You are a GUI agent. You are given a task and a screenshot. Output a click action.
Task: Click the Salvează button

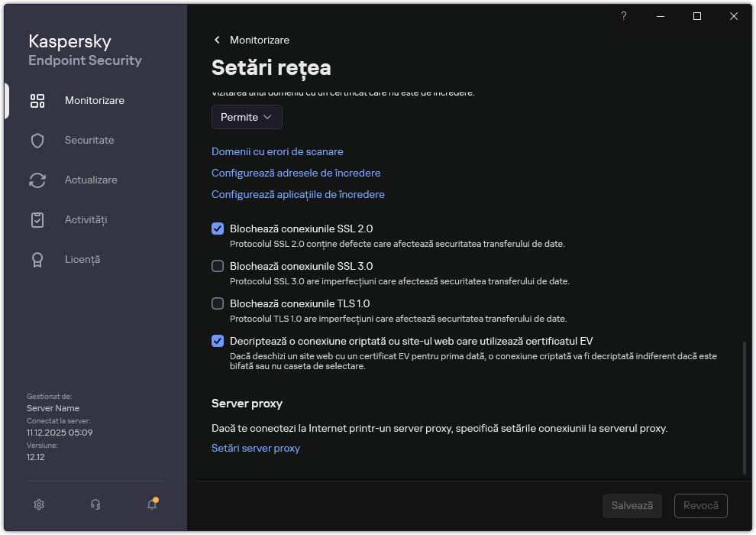[x=632, y=505]
